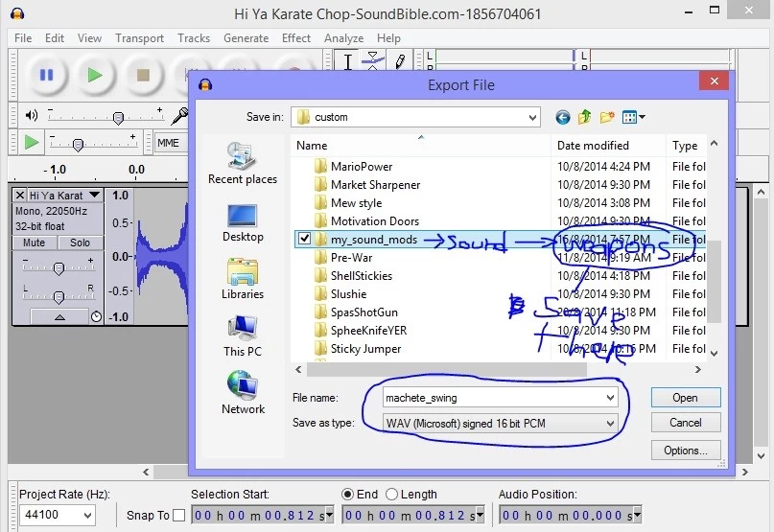This screenshot has width=774, height=532.
Task: Open the View menu icon in dialog
Action: click(634, 118)
